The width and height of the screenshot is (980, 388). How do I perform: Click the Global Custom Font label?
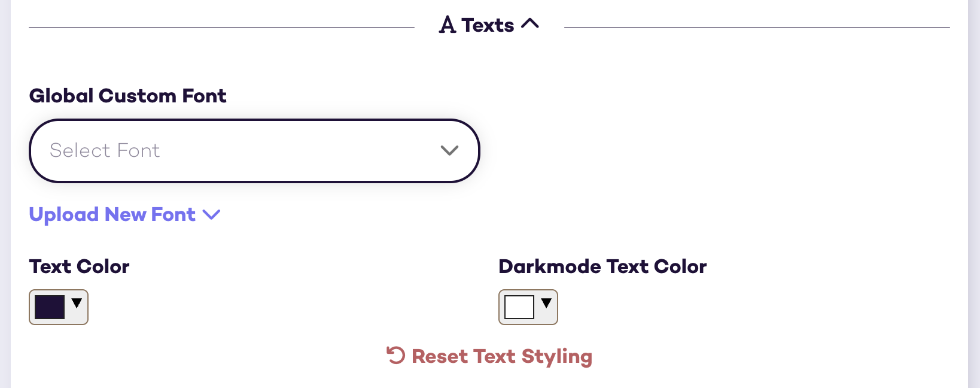click(x=127, y=96)
